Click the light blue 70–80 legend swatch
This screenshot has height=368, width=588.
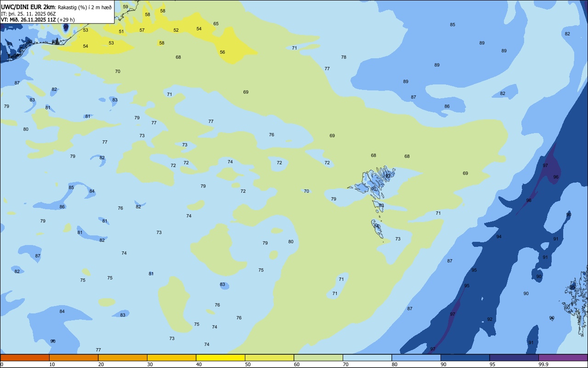click(367, 357)
